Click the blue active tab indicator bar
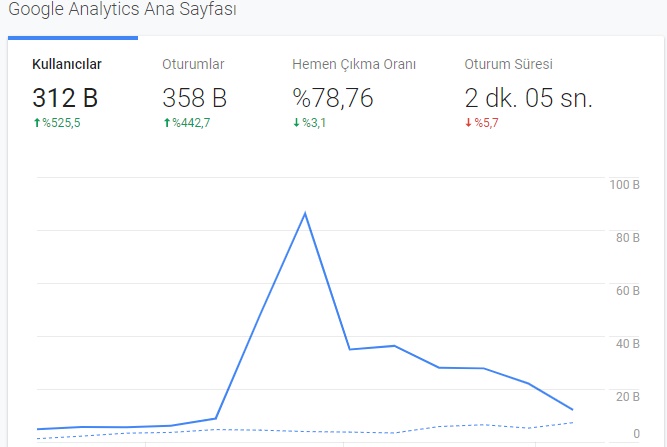Viewport: 667px width, 447px height. pos(73,38)
